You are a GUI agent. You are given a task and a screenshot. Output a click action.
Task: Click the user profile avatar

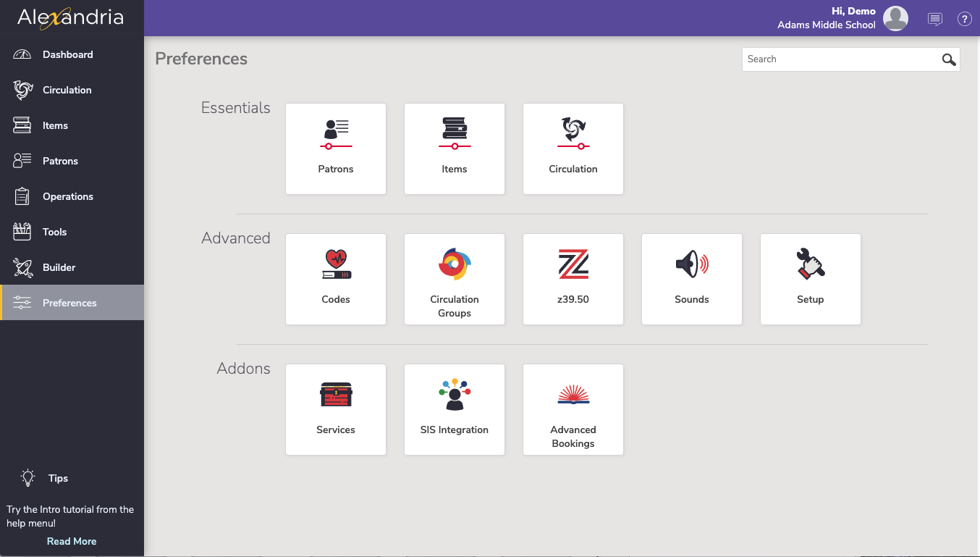point(895,19)
